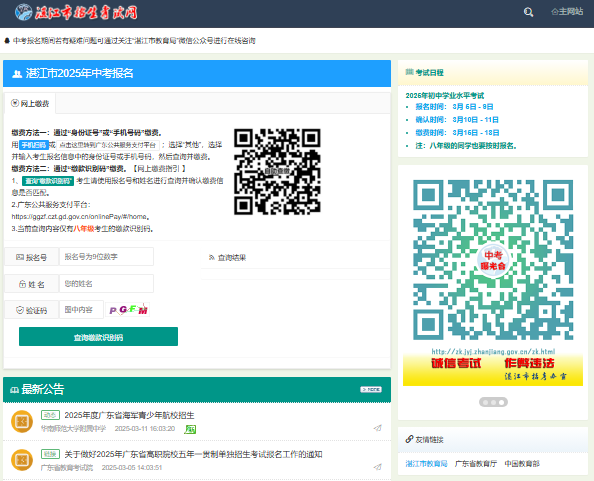Open the 中国教育部 friendly link
Image resolution: width=594 pixels, height=481 pixels.
click(x=522, y=464)
